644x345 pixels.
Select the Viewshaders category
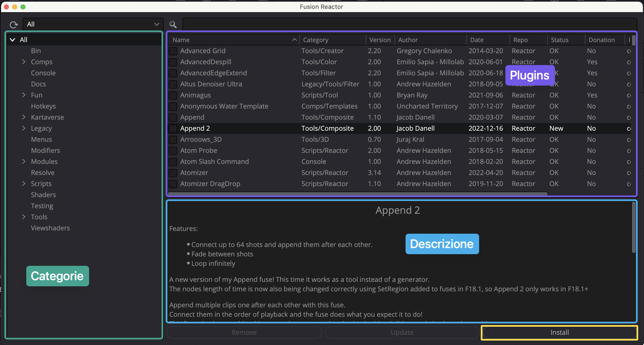pyautogui.click(x=50, y=228)
